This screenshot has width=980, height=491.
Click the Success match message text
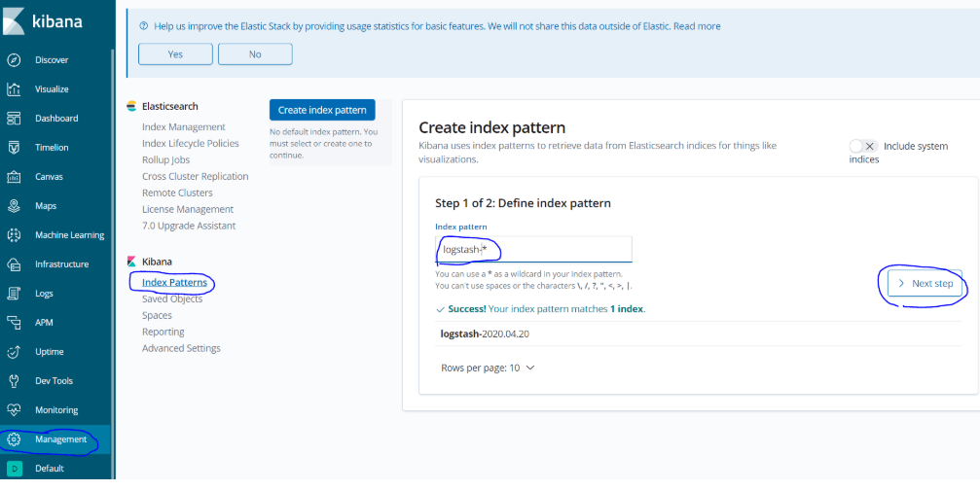pos(541,308)
